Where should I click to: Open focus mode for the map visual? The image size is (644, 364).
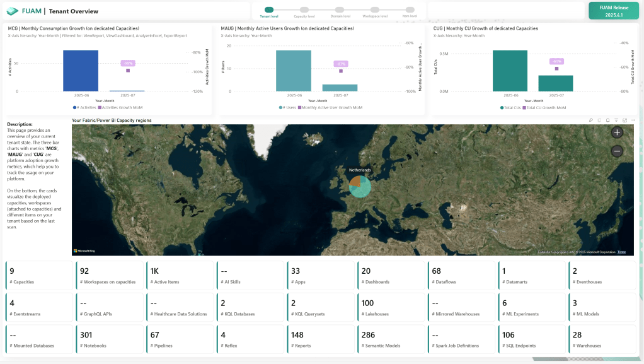point(624,120)
